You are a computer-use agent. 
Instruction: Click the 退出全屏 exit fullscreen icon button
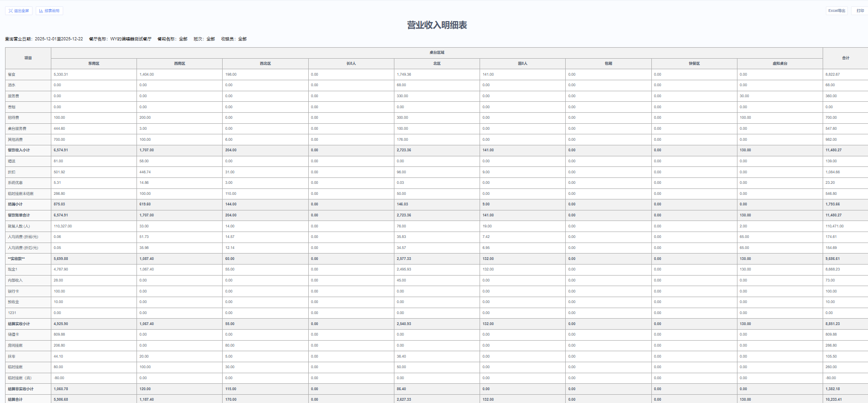click(x=19, y=11)
